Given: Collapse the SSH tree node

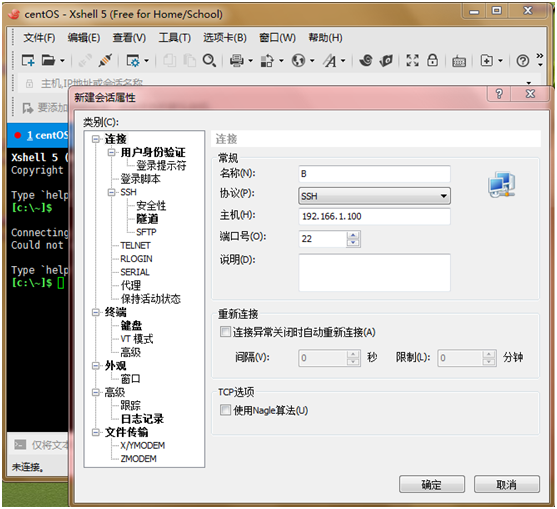Looking at the screenshot, I should tap(111, 192).
